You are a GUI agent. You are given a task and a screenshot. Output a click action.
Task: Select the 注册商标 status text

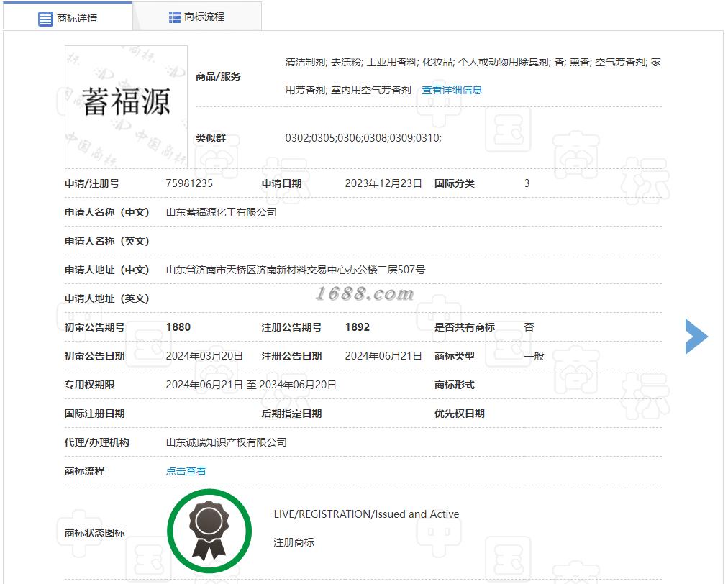(x=294, y=542)
